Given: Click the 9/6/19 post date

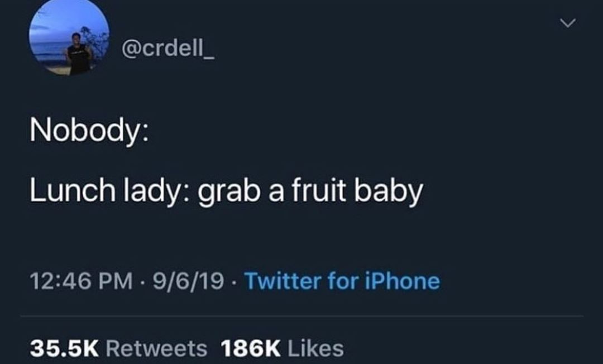Looking at the screenshot, I should pos(184,281).
